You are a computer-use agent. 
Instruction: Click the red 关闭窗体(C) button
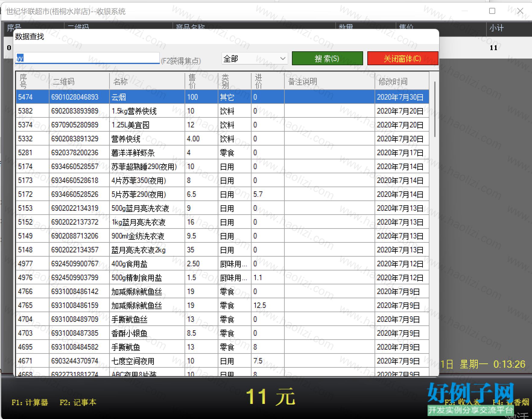[x=402, y=58]
